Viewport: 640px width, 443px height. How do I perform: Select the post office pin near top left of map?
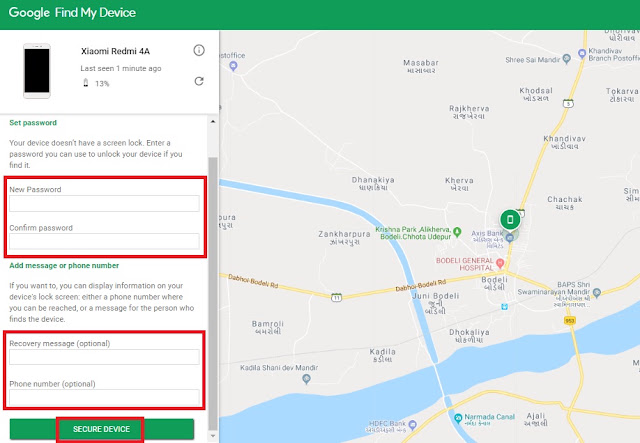pyautogui.click(x=233, y=66)
